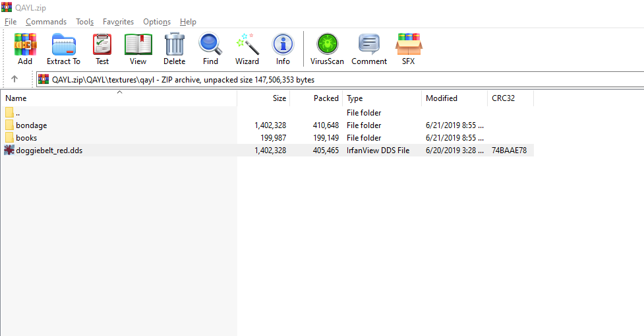Click packed value 410,648

(x=326, y=125)
